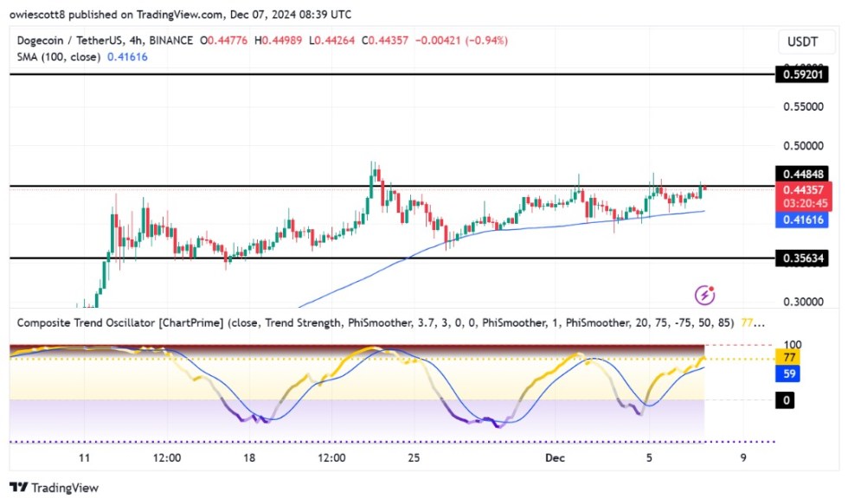The height and width of the screenshot is (504, 848).
Task: Click the 4h interval label in chart header
Action: pos(131,41)
